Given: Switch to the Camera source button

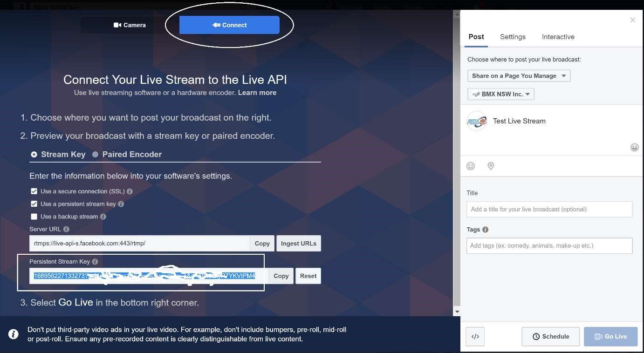Looking at the screenshot, I should 130,25.
